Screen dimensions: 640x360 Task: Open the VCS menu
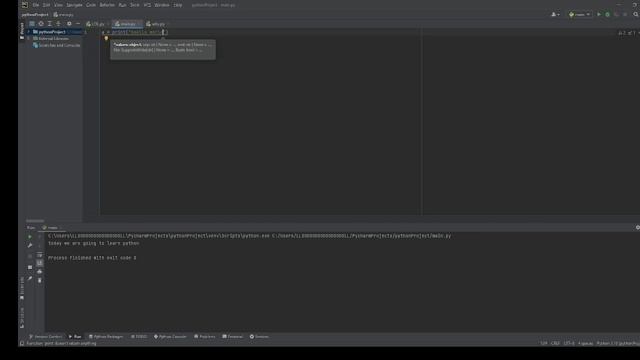[147, 5]
